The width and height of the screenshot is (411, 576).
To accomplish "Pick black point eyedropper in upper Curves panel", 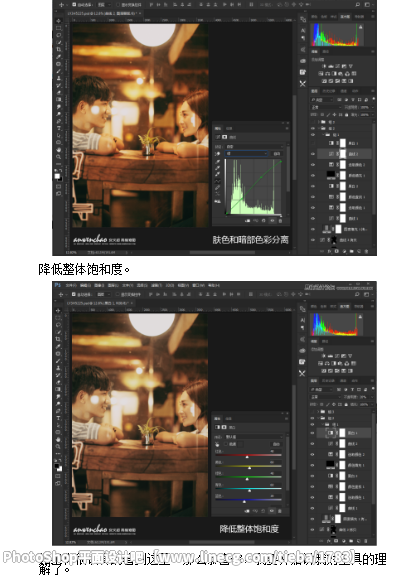I will [x=217, y=162].
